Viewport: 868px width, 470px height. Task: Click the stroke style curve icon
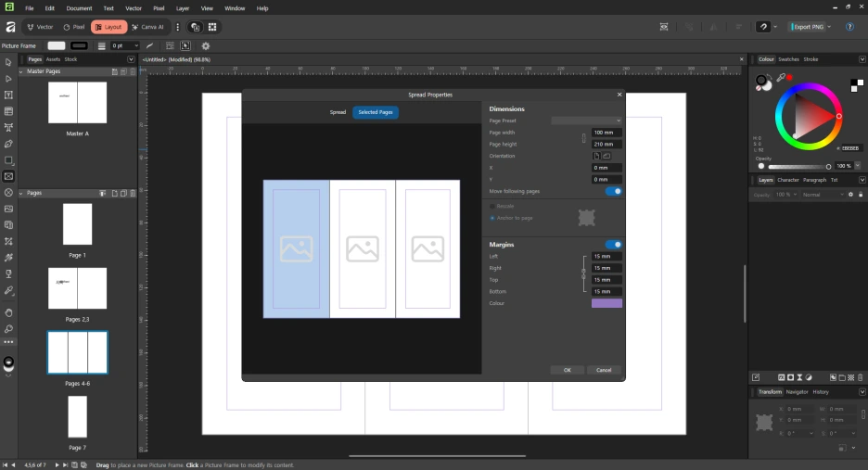point(149,46)
